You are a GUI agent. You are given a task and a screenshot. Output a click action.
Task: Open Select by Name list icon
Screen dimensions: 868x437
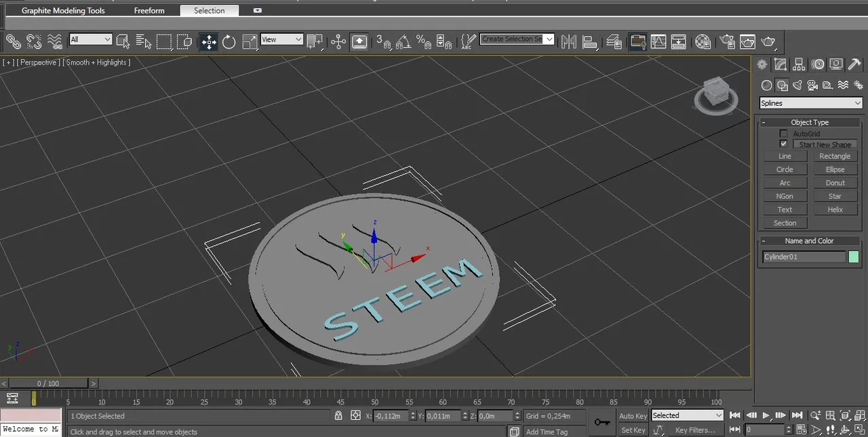point(143,41)
